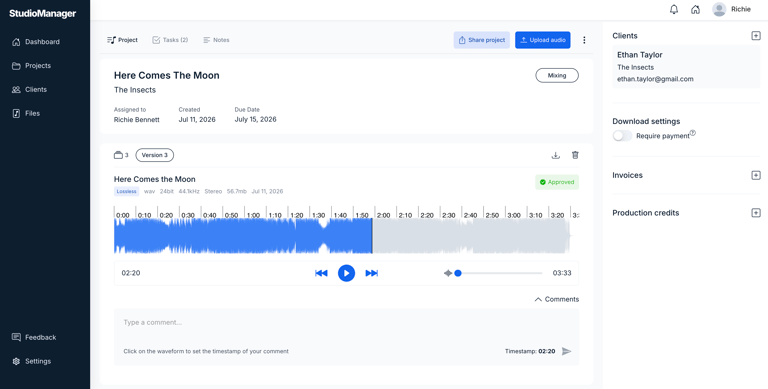768x389 pixels.
Task: Click the 03:33 total duration
Action: (x=562, y=273)
